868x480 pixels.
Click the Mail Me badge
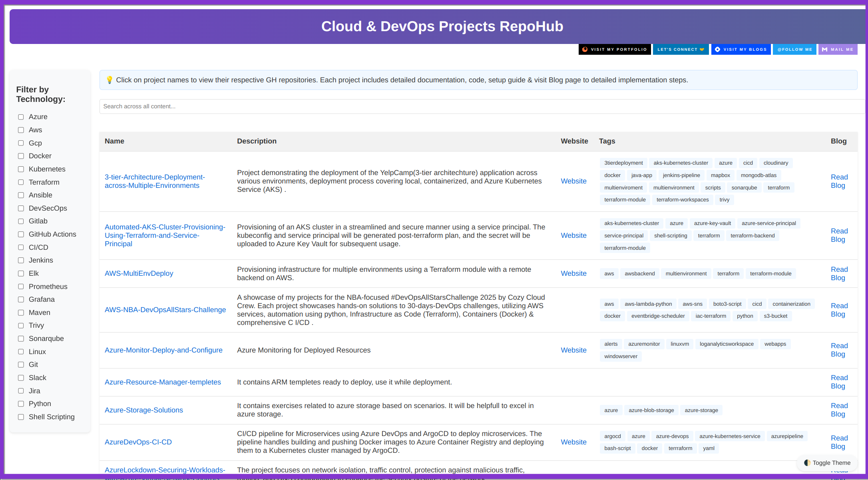(x=838, y=50)
